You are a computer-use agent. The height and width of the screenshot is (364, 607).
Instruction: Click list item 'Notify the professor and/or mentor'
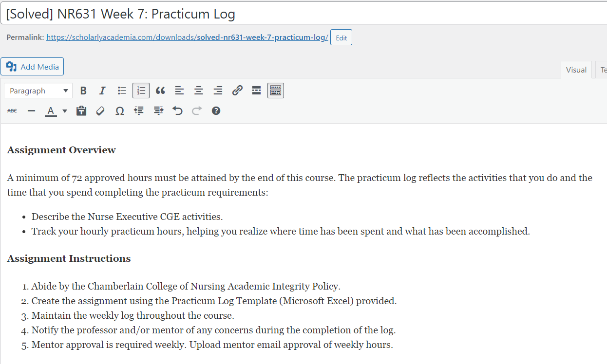pyautogui.click(x=214, y=330)
